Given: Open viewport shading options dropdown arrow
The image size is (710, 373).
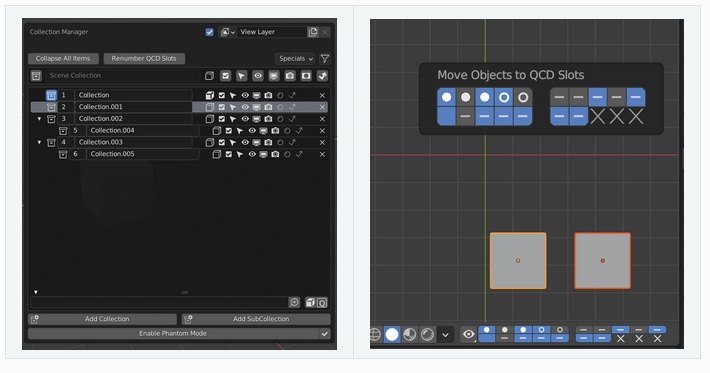Looking at the screenshot, I should pyautogui.click(x=445, y=335).
